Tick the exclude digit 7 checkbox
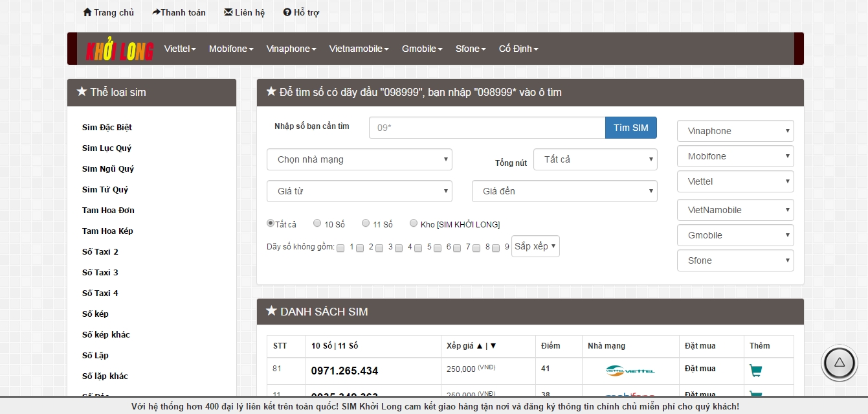 point(457,247)
